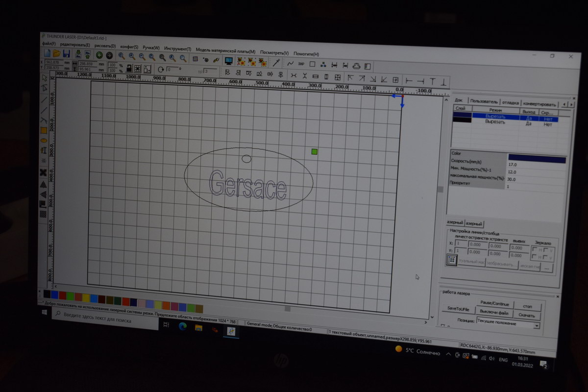Toggle the mirror H checkbox in X row
This screenshot has height=392, width=588.
pos(535,249)
